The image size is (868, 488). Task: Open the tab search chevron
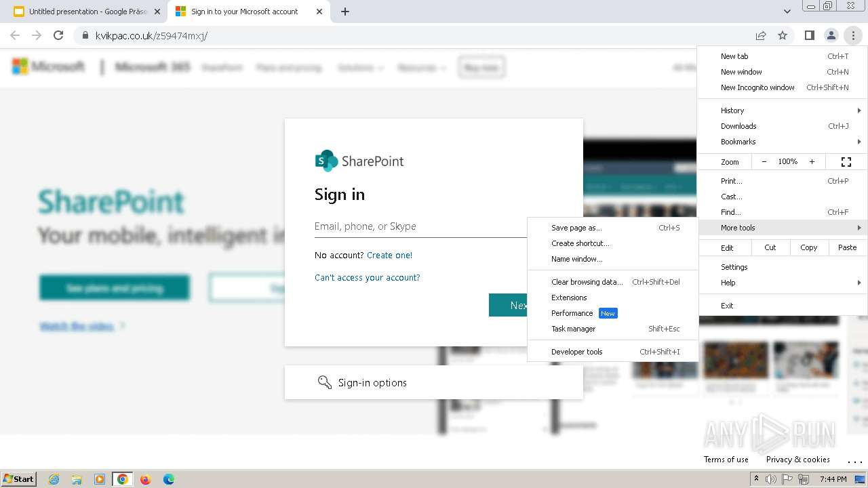[x=787, y=12]
